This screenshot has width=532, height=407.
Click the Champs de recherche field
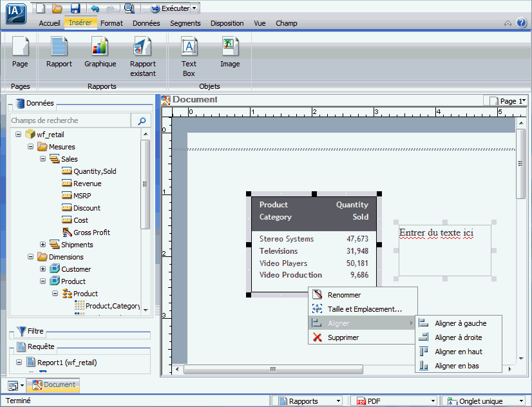coord(70,120)
